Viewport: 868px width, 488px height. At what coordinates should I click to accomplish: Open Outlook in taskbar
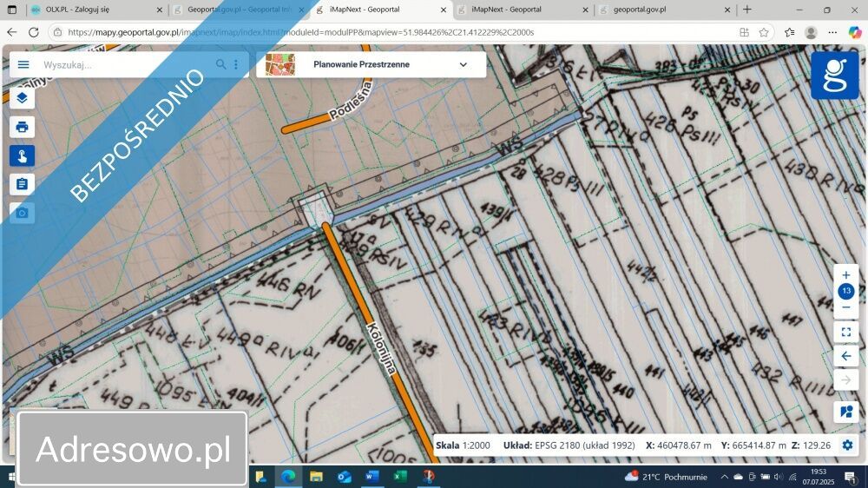click(x=345, y=477)
